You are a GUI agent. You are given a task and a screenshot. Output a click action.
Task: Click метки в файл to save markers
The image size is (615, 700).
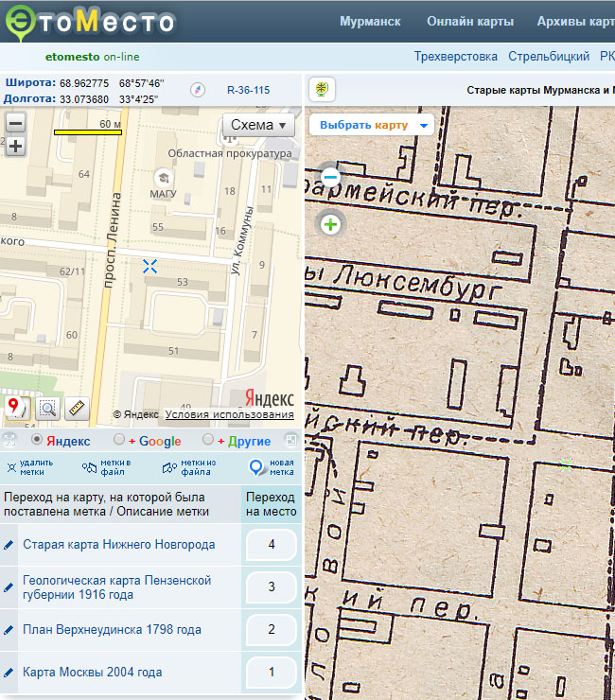pyautogui.click(x=107, y=467)
